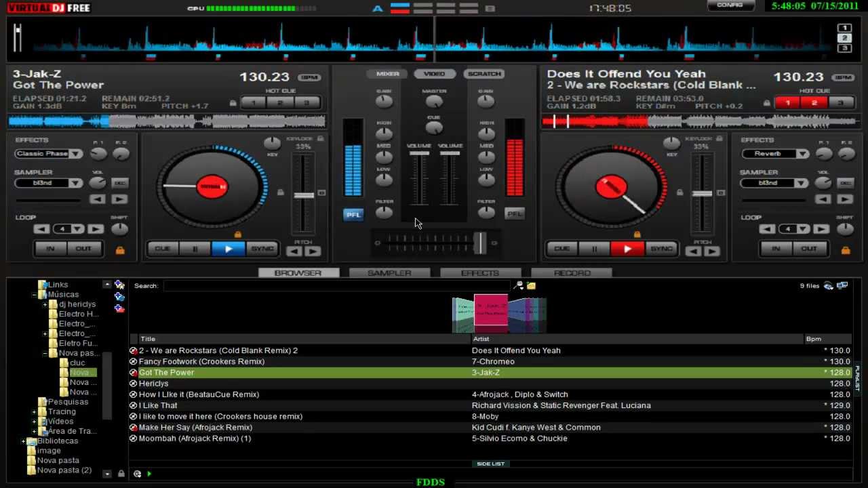Switch mixer panel to Video

435,74
